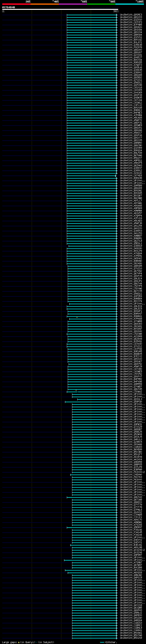The image size is (146, 644).
Task: Select hit label UniRef100_Q9LEC4
Action: pyautogui.click(x=131, y=278)
